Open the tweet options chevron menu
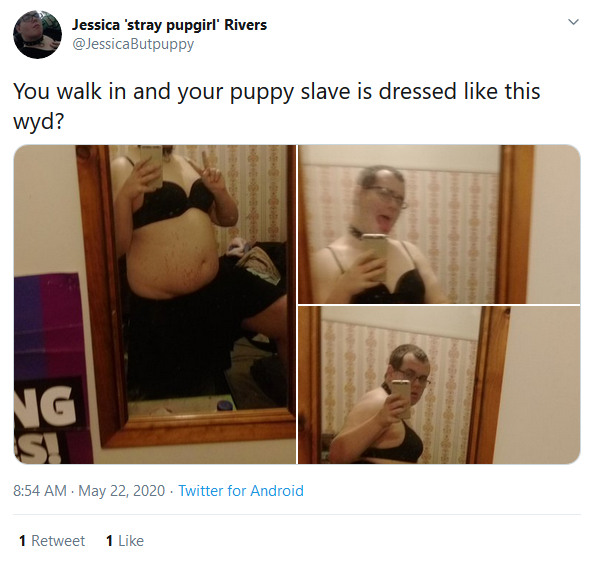594x563 pixels. coord(574,22)
